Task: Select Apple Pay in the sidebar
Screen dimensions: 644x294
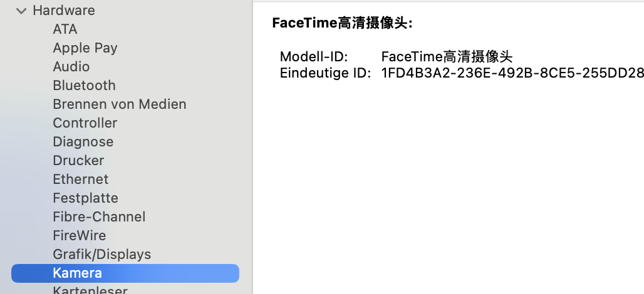Action: pos(85,48)
